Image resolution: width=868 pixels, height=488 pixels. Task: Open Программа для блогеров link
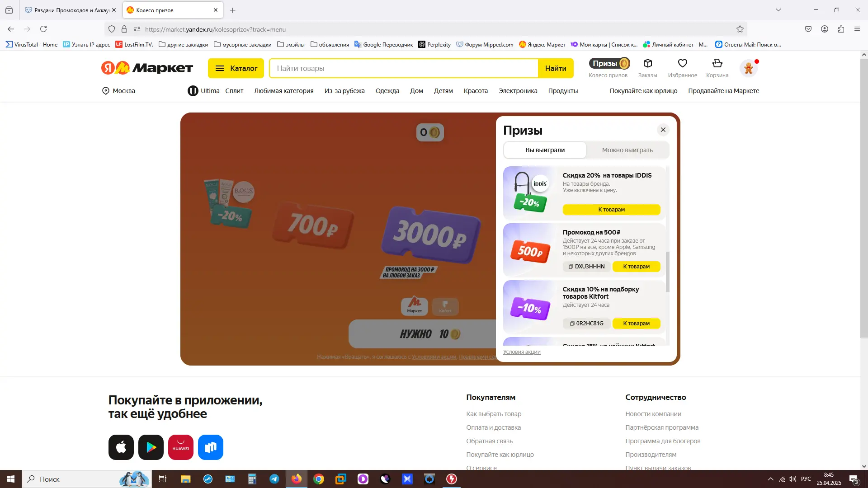[x=663, y=441]
